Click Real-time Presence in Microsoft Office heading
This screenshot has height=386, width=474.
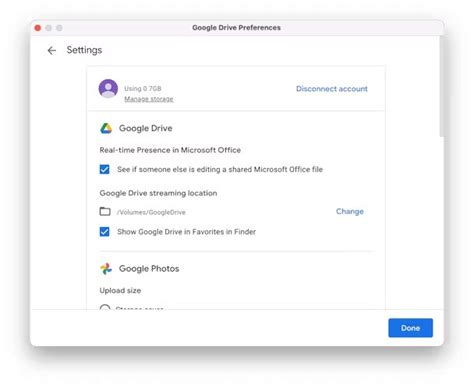170,150
